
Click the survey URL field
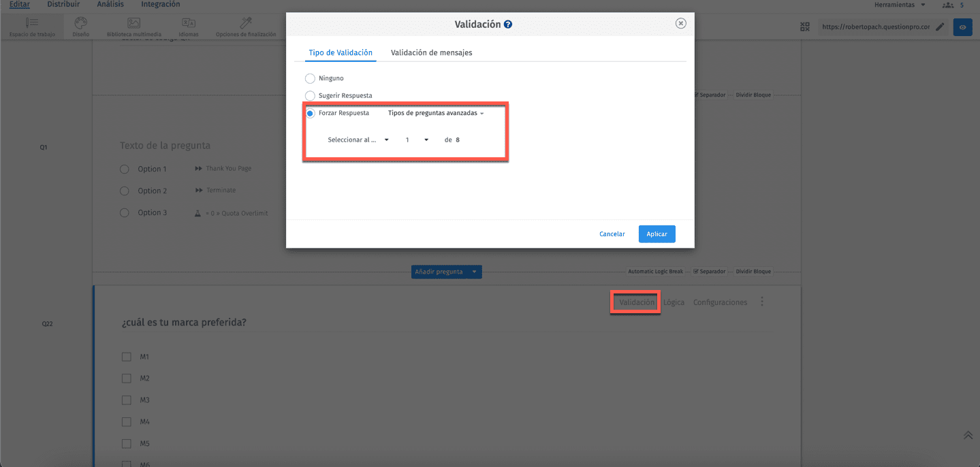(x=875, y=27)
